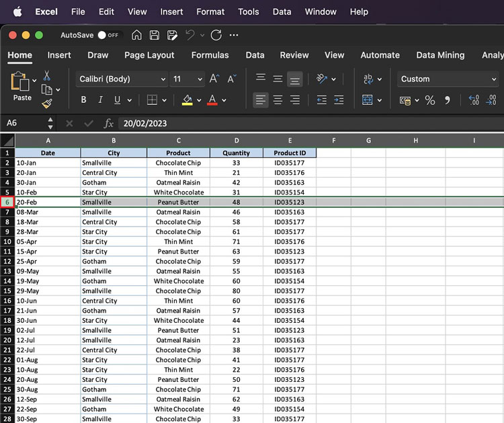Select row 14 header
The width and height of the screenshot is (504, 423).
point(7,281)
